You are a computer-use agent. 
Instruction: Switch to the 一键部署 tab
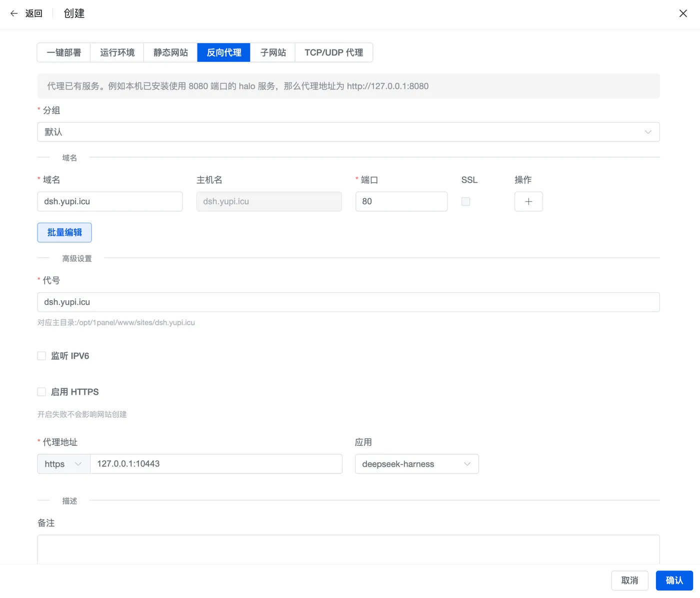tap(63, 53)
